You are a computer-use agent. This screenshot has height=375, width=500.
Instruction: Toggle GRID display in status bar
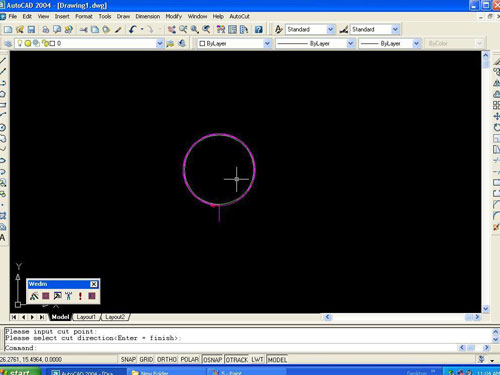coord(146,359)
